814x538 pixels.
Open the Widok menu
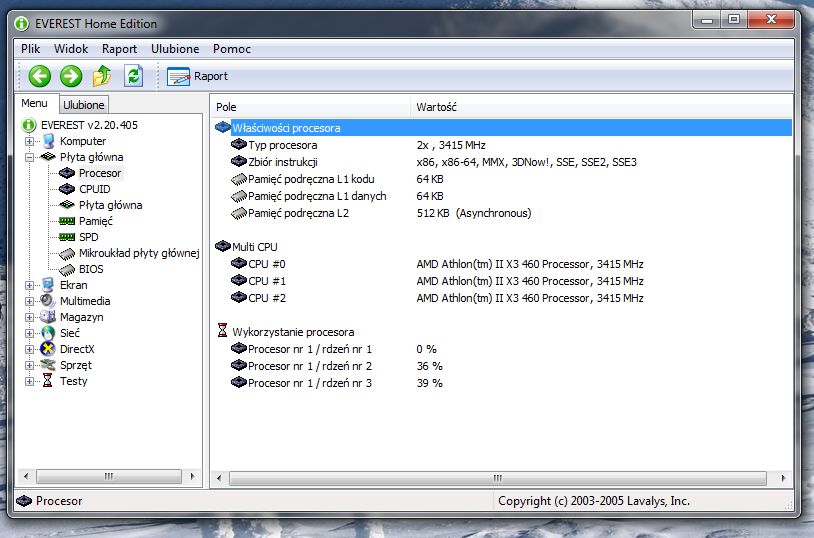(x=71, y=49)
